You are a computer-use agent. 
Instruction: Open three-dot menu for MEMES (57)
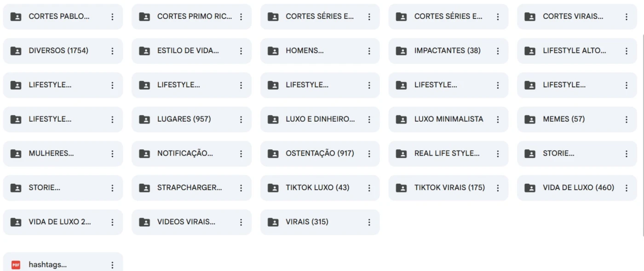626,119
